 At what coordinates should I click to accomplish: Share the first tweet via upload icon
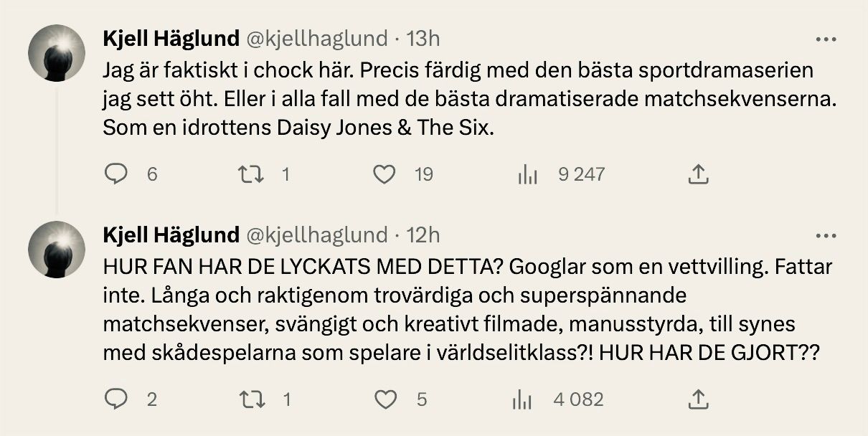(x=698, y=174)
